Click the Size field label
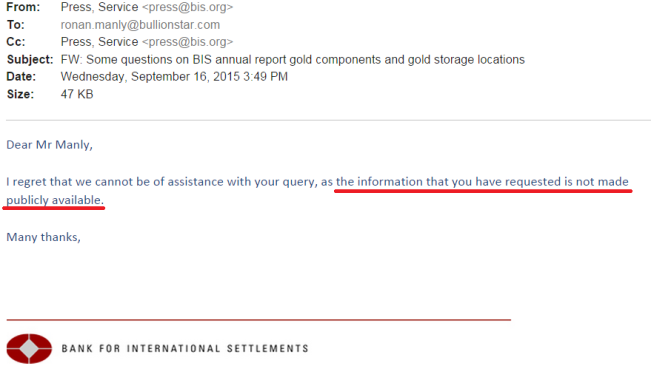This screenshot has width=651, height=366. 20,94
